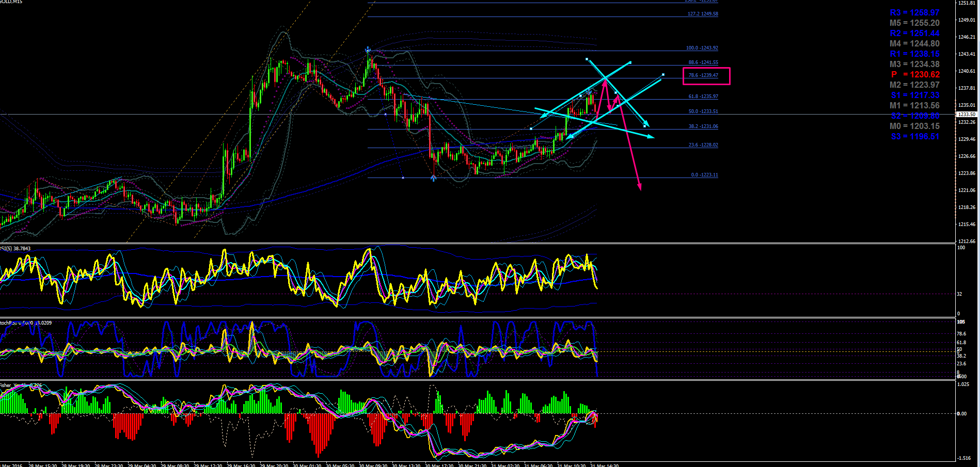The height and width of the screenshot is (467, 980).
Task: Select the Fisher indicator panel label
Action: click(21, 385)
